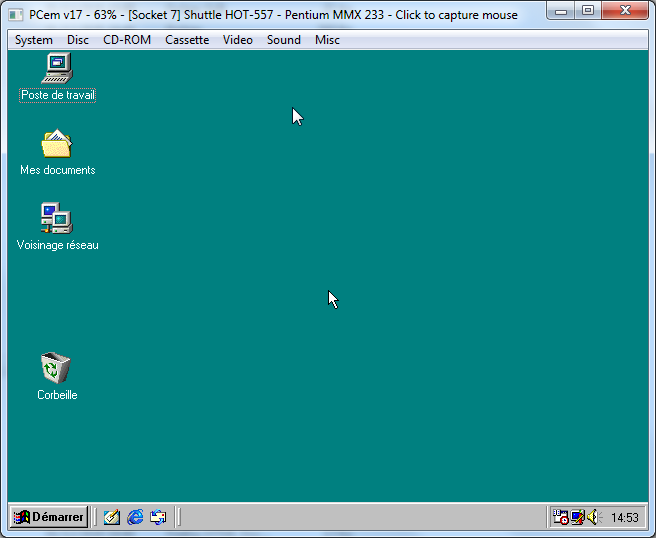This screenshot has height=538, width=656.
Task: Open the CD-ROM menu
Action: pos(127,40)
